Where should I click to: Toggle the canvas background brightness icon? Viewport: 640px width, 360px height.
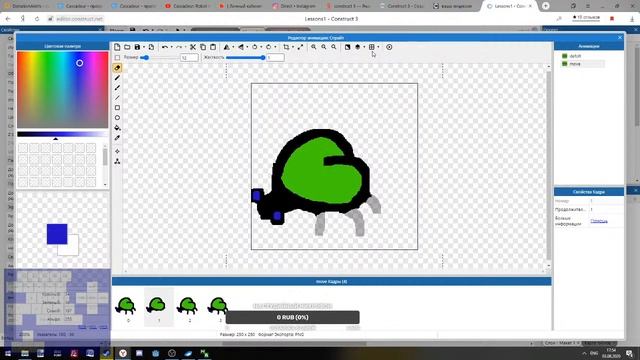coord(347,47)
